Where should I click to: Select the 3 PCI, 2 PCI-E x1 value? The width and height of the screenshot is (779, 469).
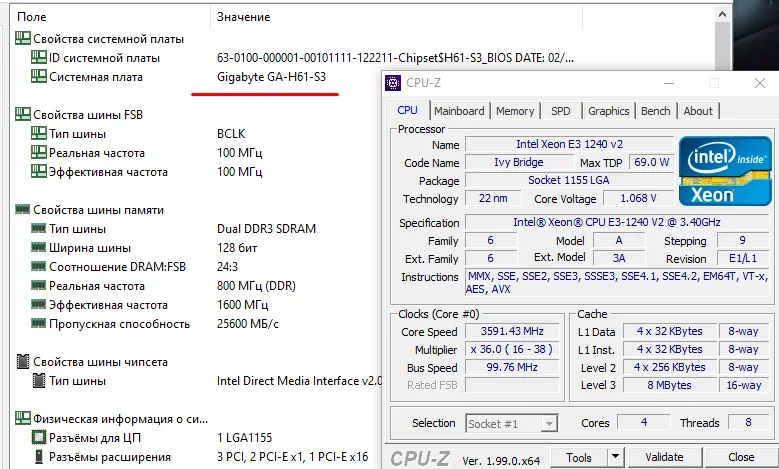(x=293, y=456)
